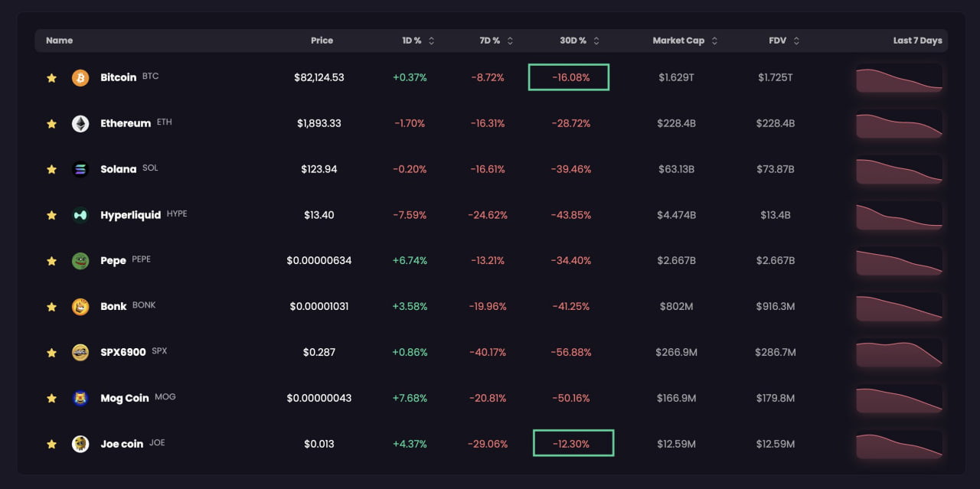Sort by the 7D % column arrows

(x=510, y=41)
